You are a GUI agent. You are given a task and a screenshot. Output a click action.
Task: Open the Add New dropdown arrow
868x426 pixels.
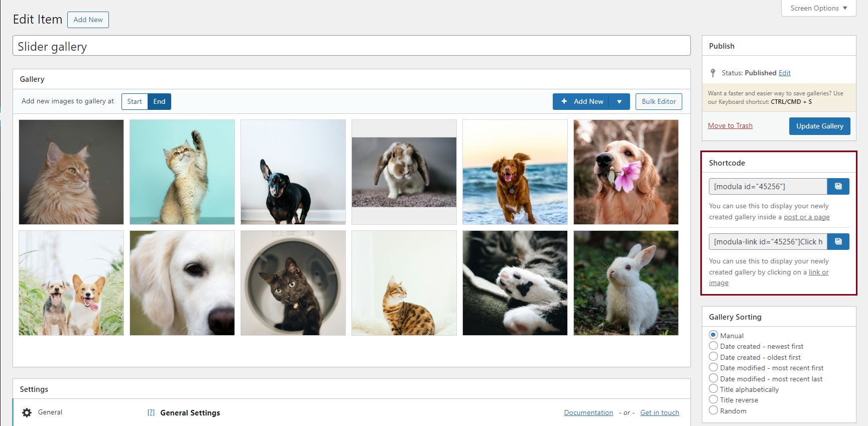point(619,101)
